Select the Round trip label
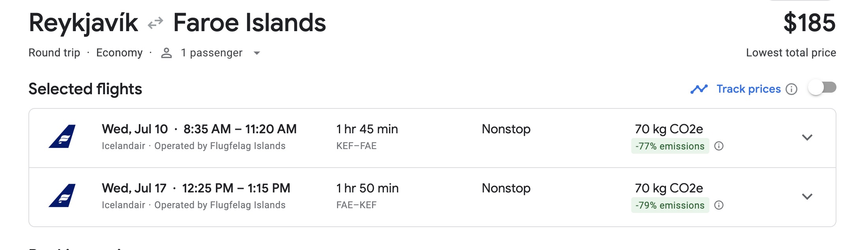 pos(55,52)
